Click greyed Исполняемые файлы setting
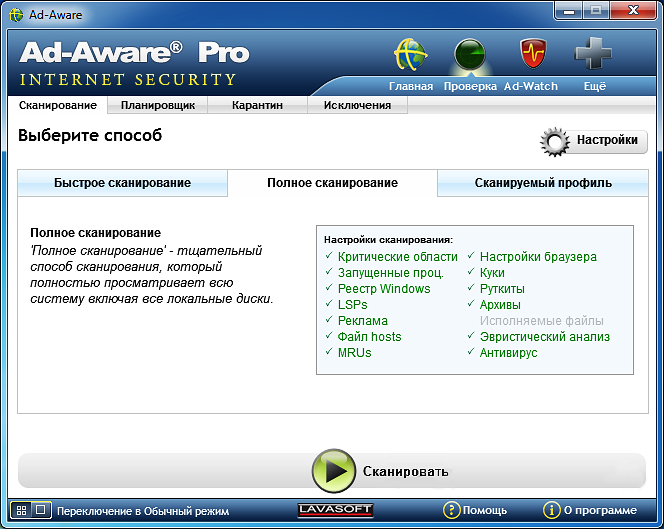 (542, 321)
